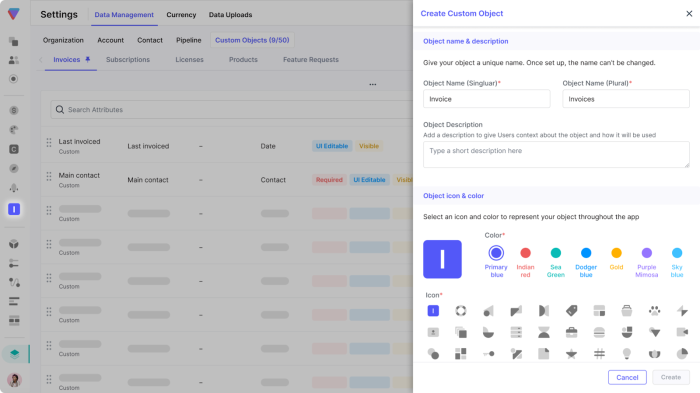Choose the lotus flower icon
The image size is (700, 393).
(x=654, y=354)
